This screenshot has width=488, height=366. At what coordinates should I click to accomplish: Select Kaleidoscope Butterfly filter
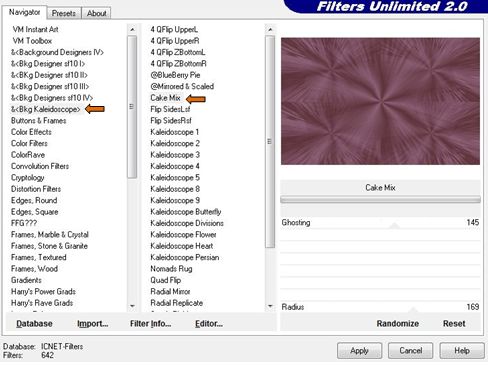[x=186, y=212]
